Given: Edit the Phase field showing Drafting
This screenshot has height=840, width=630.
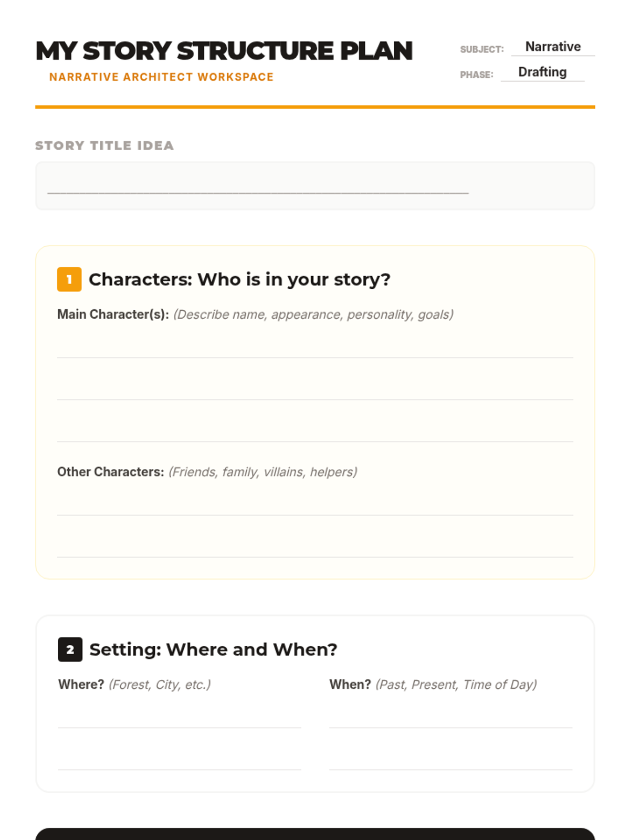Looking at the screenshot, I should click(x=542, y=72).
